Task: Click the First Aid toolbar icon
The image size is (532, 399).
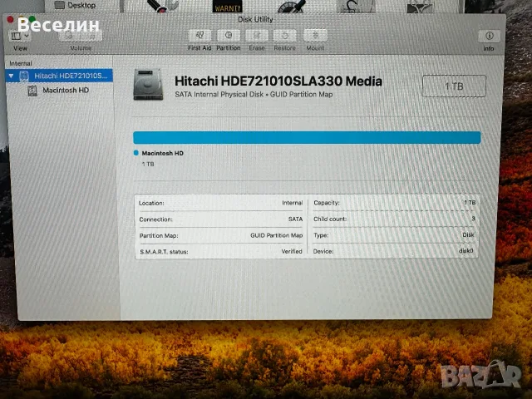Action: (x=199, y=35)
